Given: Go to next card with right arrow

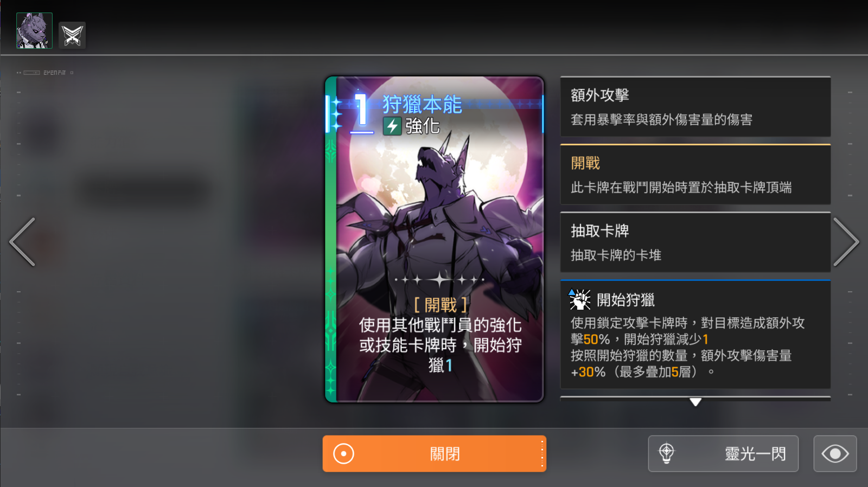Looking at the screenshot, I should [846, 242].
